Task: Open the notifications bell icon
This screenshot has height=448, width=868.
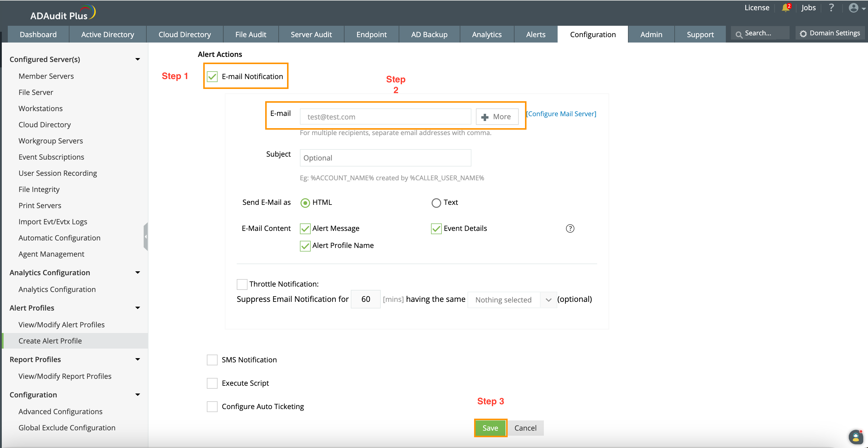Action: tap(785, 8)
